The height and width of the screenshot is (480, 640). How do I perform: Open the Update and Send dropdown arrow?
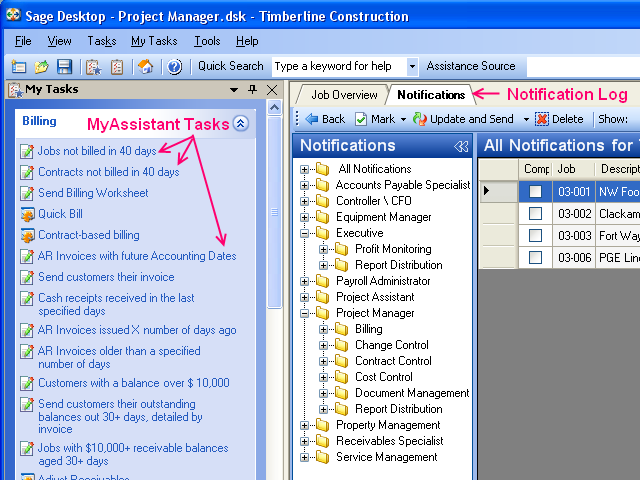526,120
